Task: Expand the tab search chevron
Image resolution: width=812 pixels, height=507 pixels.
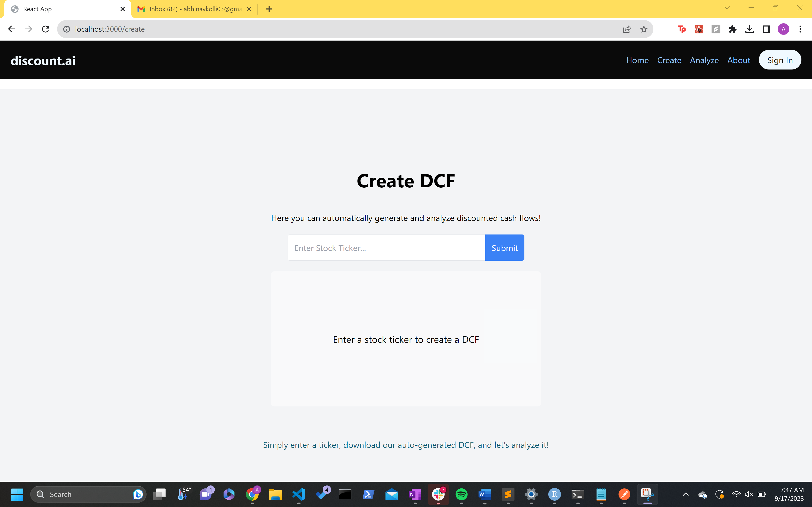Action: point(727,8)
